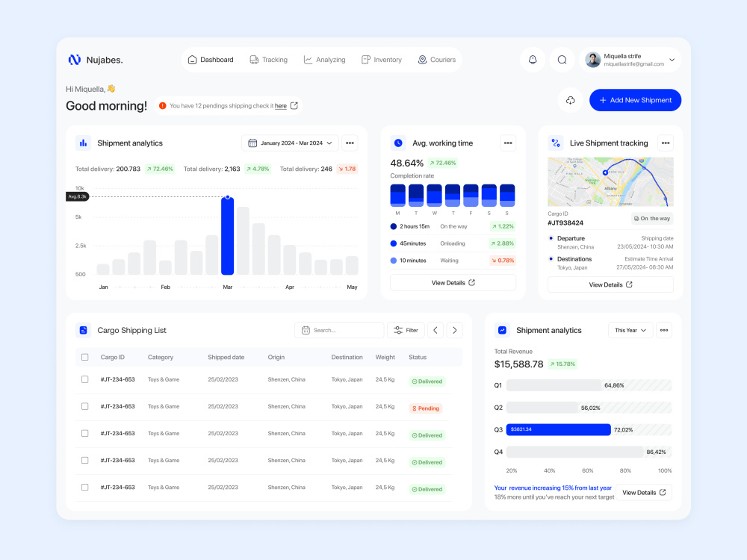Click the $15,588.78 total revenue value
The height and width of the screenshot is (560, 747).
point(519,364)
